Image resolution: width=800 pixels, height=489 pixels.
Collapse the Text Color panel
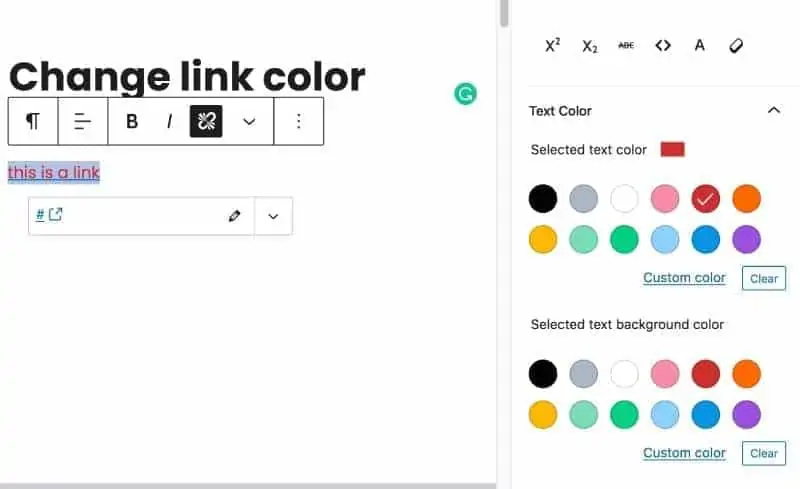773,111
